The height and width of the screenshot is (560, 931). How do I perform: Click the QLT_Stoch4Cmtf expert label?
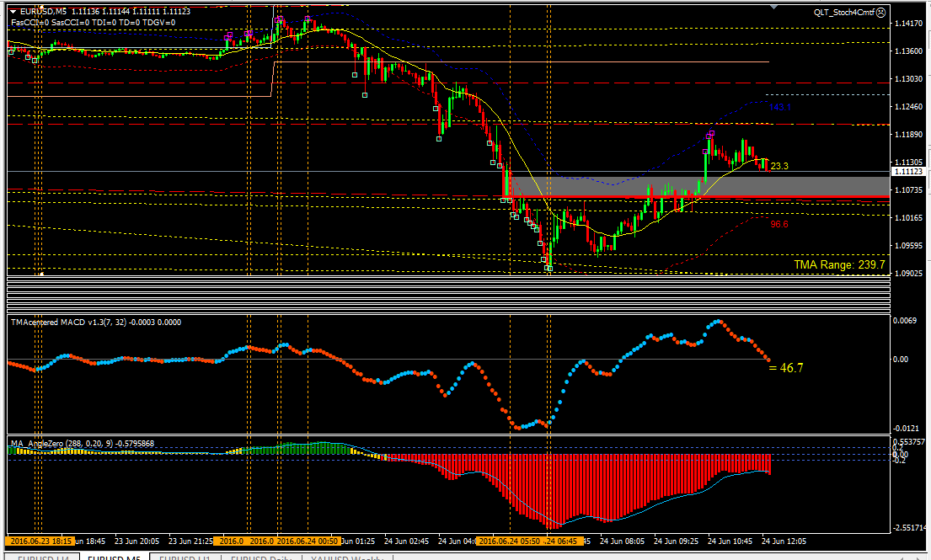pyautogui.click(x=844, y=12)
